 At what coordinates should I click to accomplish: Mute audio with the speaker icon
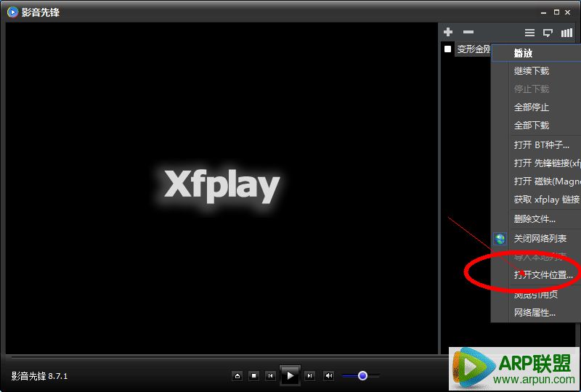(x=329, y=375)
